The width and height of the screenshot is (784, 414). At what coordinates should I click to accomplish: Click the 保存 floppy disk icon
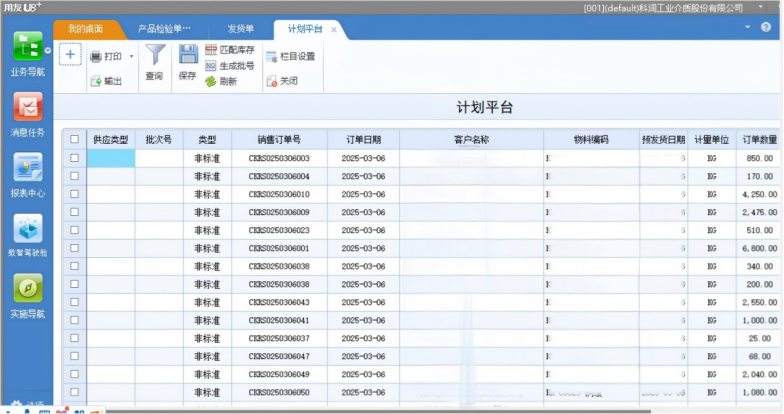188,54
